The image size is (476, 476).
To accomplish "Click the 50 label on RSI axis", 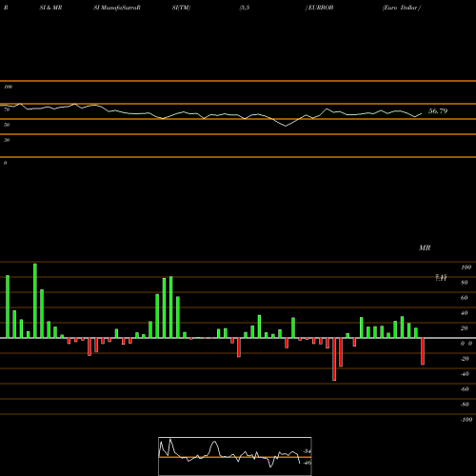I will click(7, 125).
